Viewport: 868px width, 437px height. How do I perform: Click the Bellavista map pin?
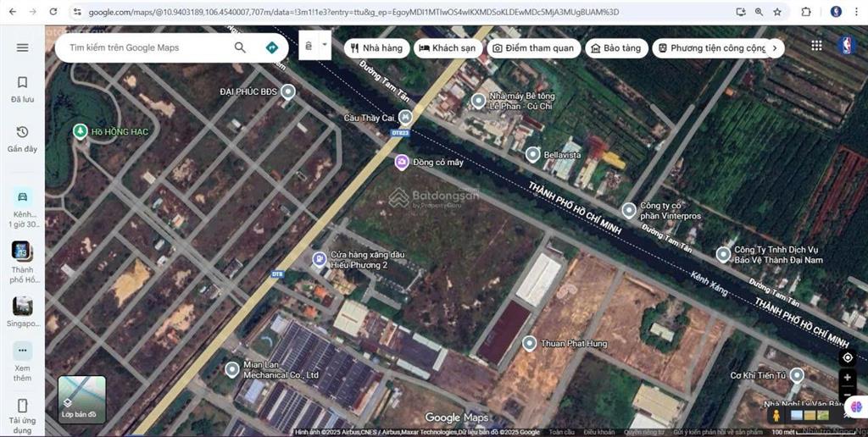tap(532, 154)
